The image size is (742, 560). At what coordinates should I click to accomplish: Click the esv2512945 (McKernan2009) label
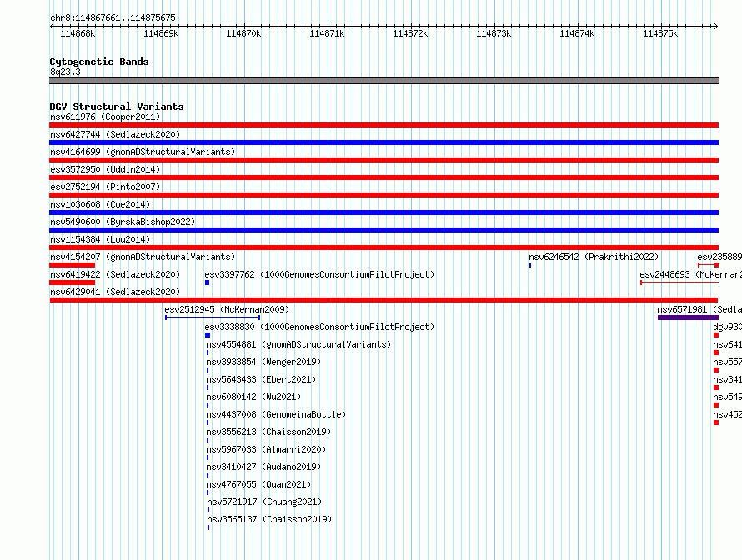[x=227, y=309]
